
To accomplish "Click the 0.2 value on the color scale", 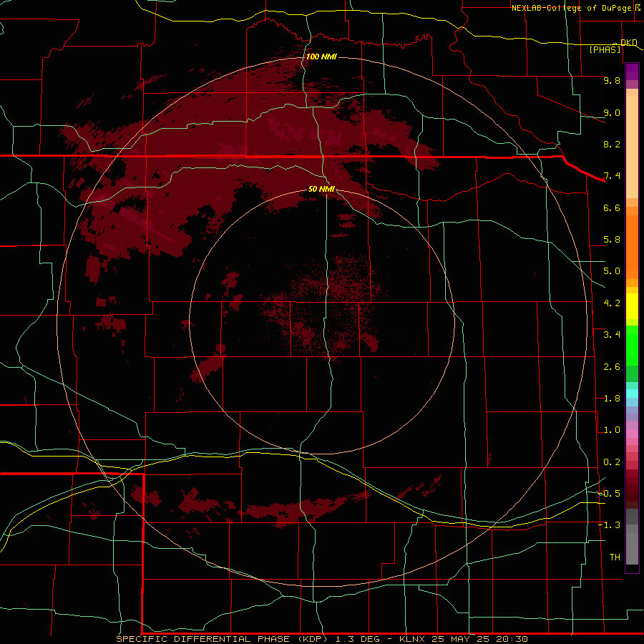I will [x=612, y=462].
